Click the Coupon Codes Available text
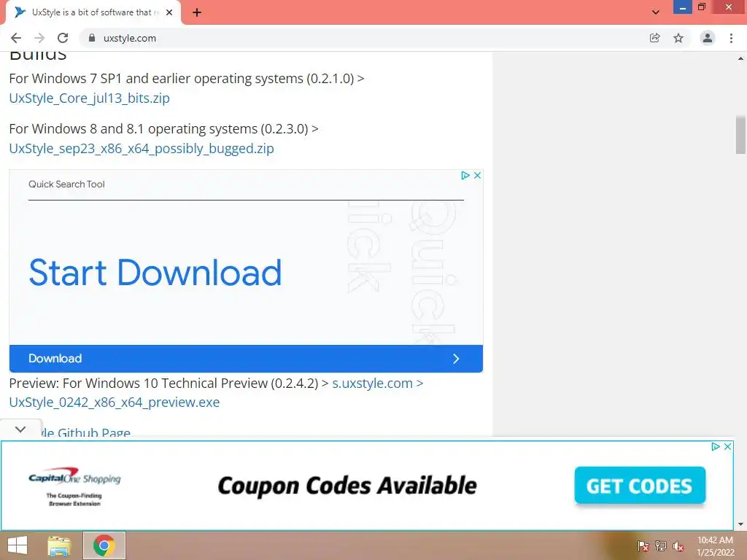Image resolution: width=747 pixels, height=560 pixels. 347,486
